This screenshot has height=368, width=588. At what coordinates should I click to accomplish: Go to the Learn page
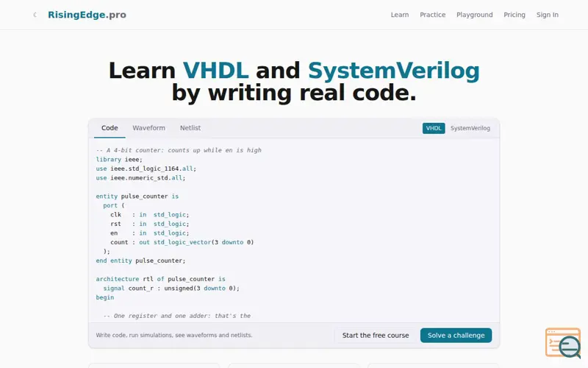(x=400, y=15)
